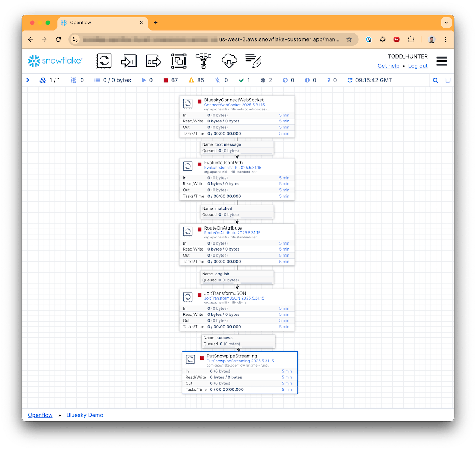Select the PutSnowpipeStreaming processor
This screenshot has width=476, height=450.
(x=240, y=373)
